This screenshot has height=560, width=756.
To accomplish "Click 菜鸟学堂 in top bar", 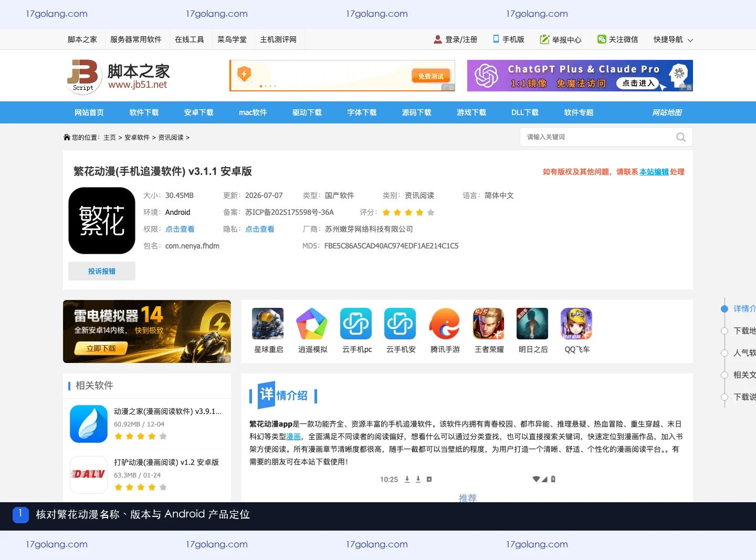I will point(232,39).
